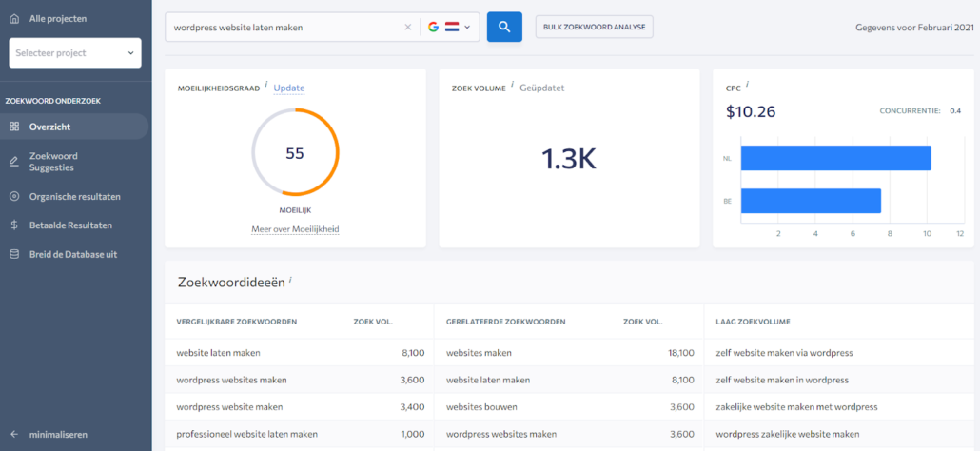
Task: Click the info icon next to Zoekwoordideeën
Action: (290, 280)
